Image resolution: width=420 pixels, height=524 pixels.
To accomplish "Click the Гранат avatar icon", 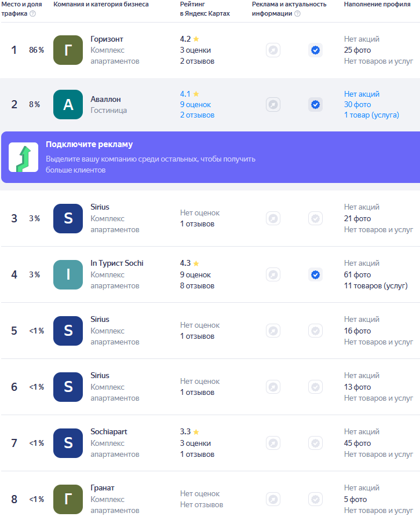I will 68,499.
